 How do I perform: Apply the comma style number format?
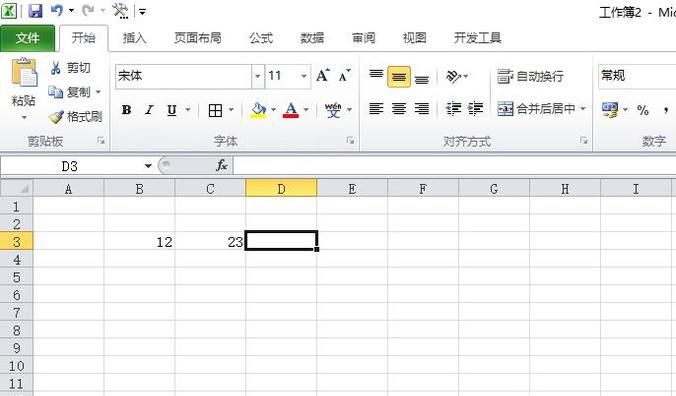coord(666,110)
